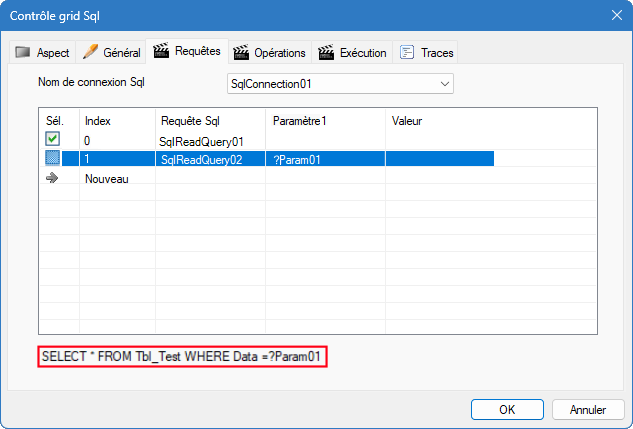Close the Contrôle grid Sql dialog
The width and height of the screenshot is (633, 429).
coord(615,15)
